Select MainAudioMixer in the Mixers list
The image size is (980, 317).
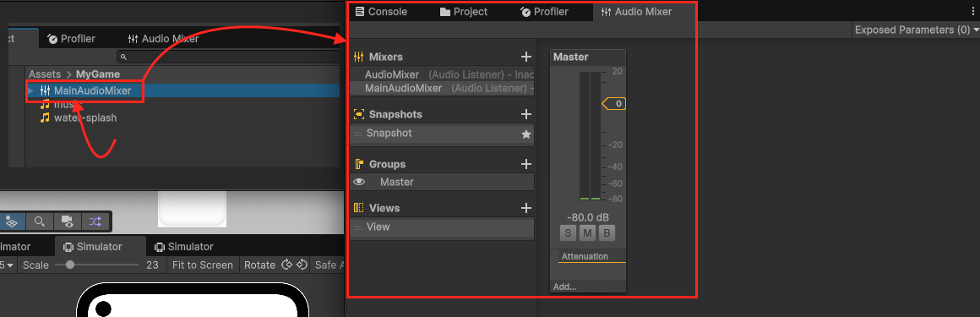click(443, 88)
